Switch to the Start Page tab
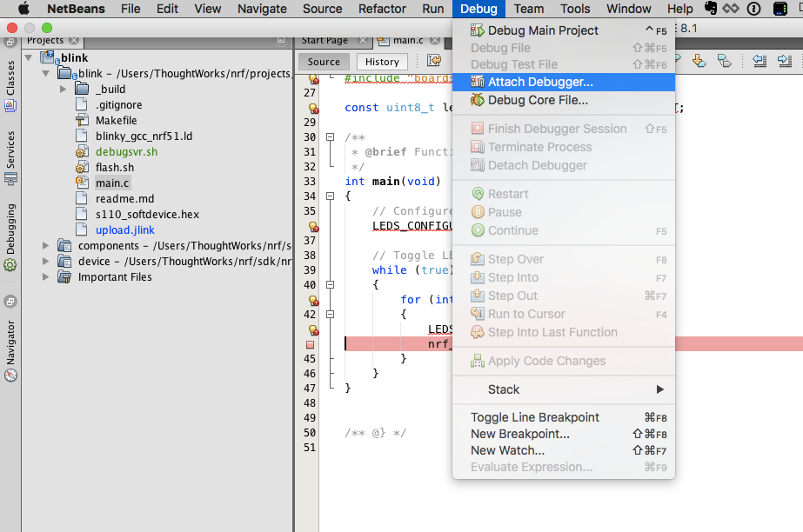 tap(325, 40)
